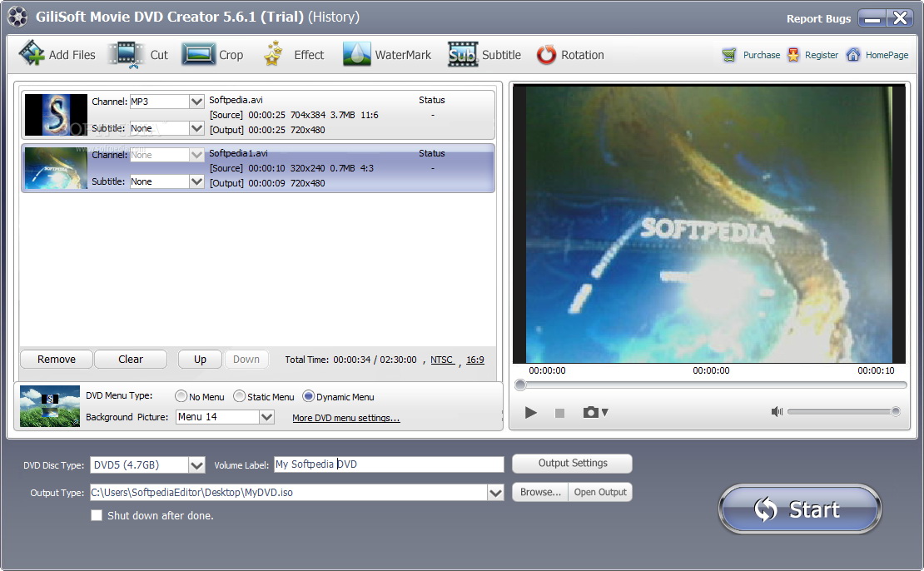Click the HomePage text link
The width and height of the screenshot is (924, 571).
[x=887, y=55]
